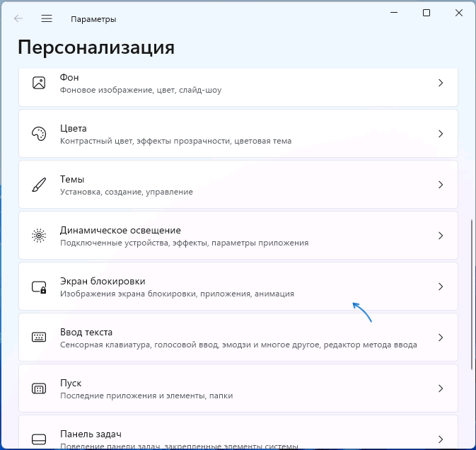The height and width of the screenshot is (450, 476).
Task: Select the Экран блокировки title
Action: 103,282
